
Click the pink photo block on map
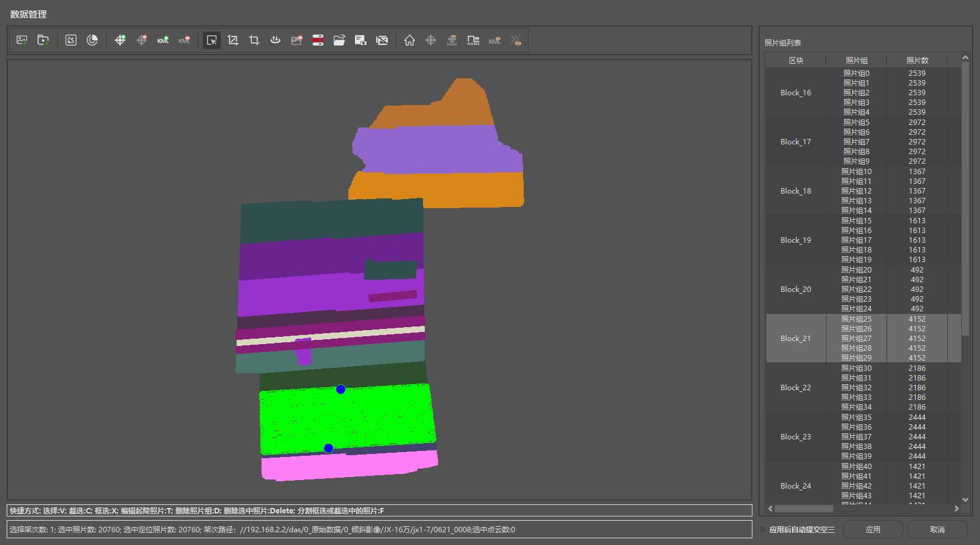coord(350,466)
